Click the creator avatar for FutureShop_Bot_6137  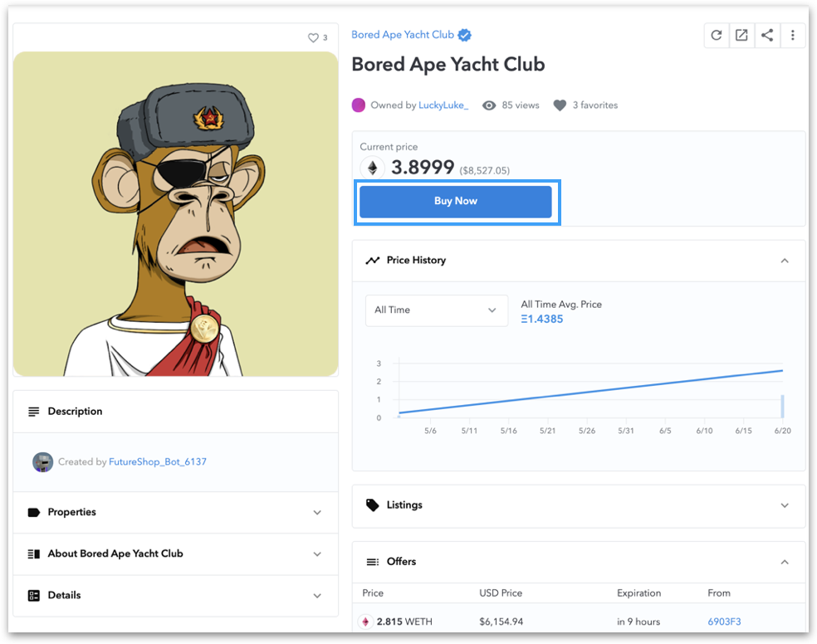coord(42,461)
